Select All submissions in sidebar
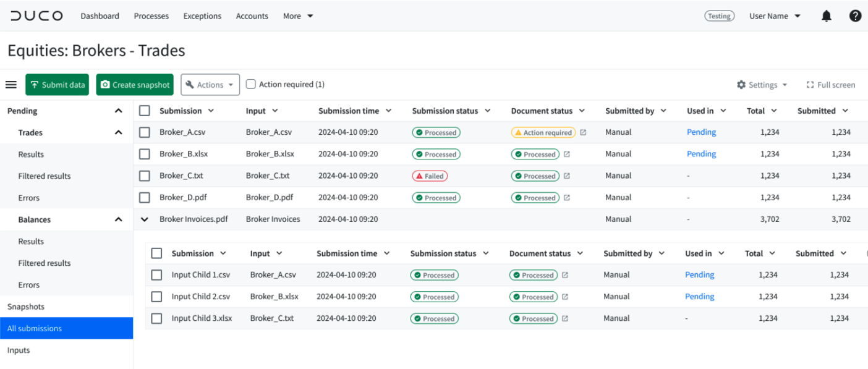 click(66, 328)
